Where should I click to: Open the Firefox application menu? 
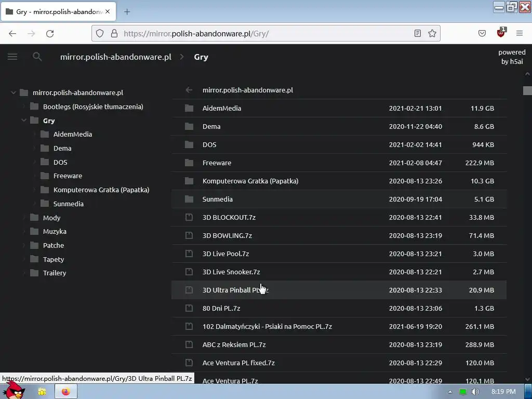[520, 33]
